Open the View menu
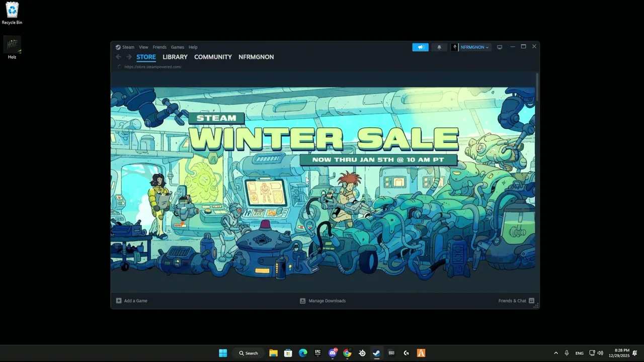 [143, 47]
